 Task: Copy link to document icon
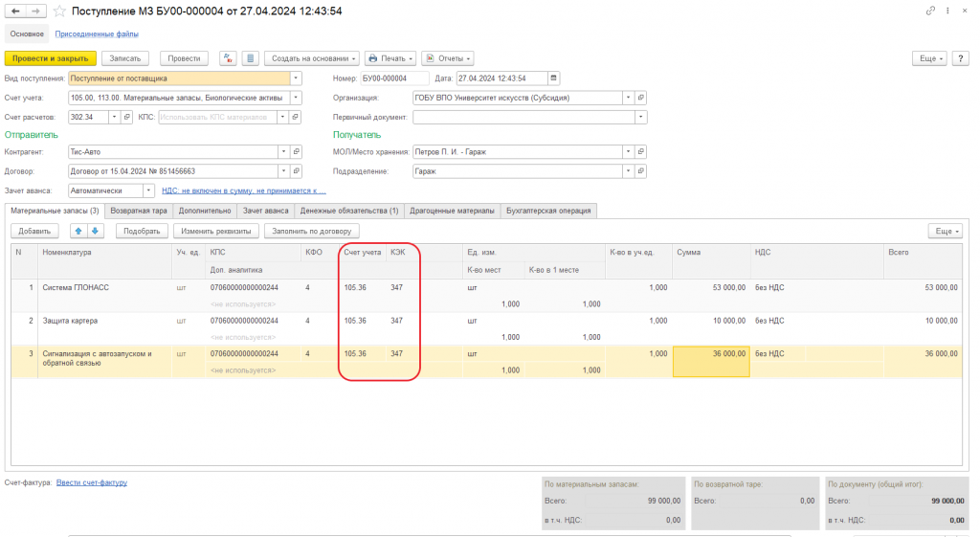click(x=930, y=11)
